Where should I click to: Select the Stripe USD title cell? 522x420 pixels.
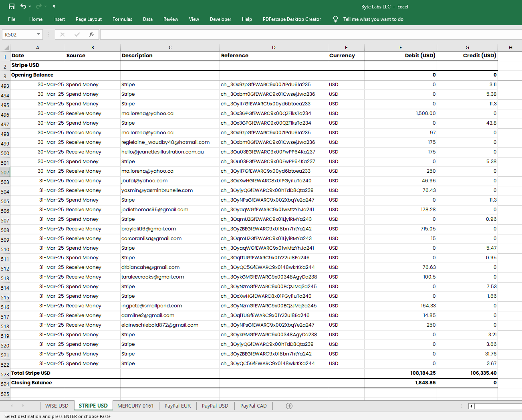38,65
